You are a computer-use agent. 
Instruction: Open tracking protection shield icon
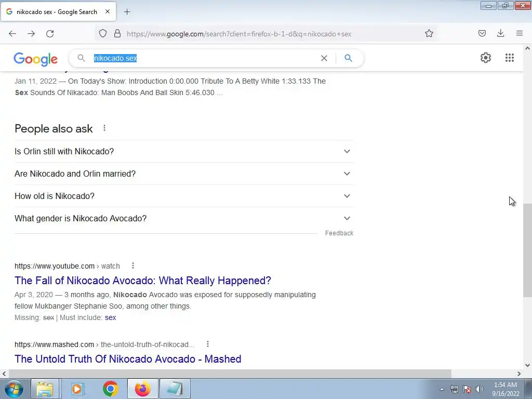point(103,33)
